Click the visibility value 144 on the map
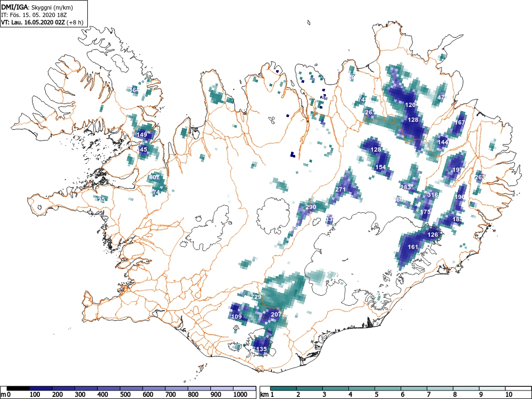The width and height of the screenshot is (532, 399). point(443,142)
